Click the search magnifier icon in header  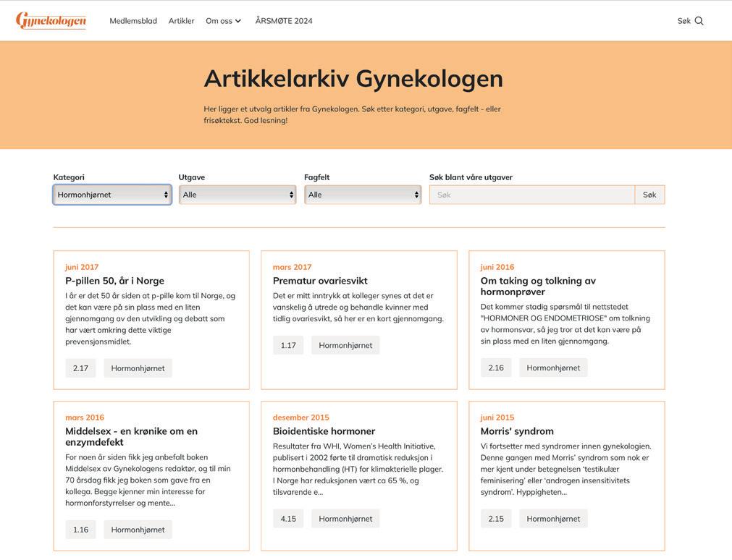(x=699, y=20)
